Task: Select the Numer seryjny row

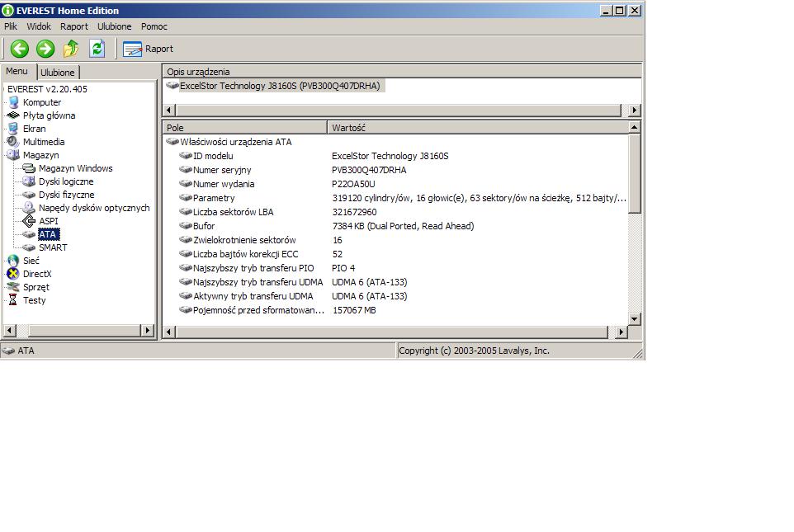Action: [395, 170]
